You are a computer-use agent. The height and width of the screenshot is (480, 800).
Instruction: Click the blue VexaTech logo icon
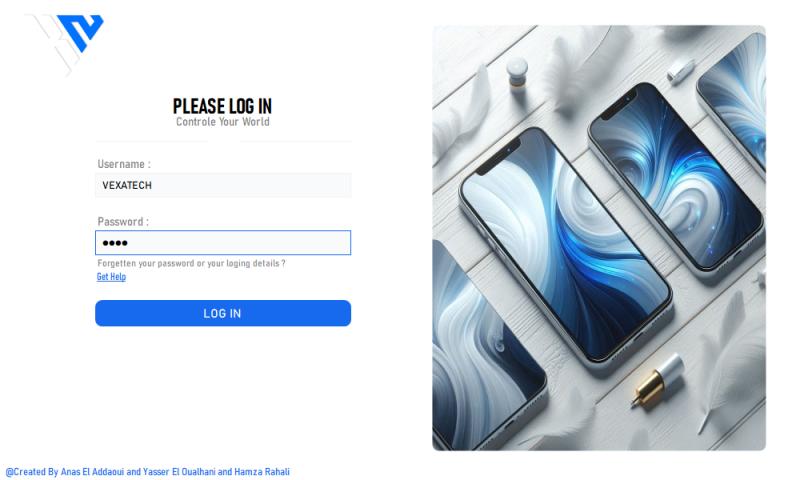point(80,32)
